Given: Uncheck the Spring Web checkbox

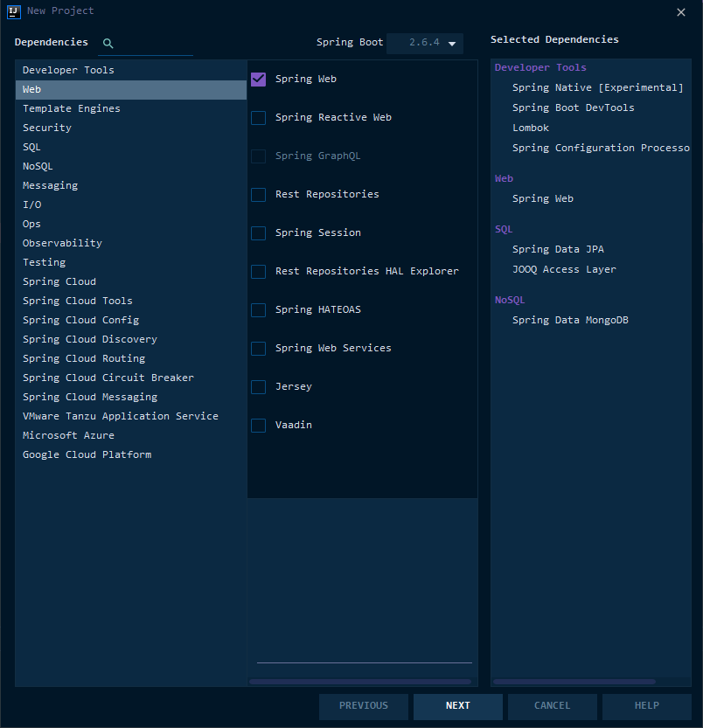Looking at the screenshot, I should point(259,80).
